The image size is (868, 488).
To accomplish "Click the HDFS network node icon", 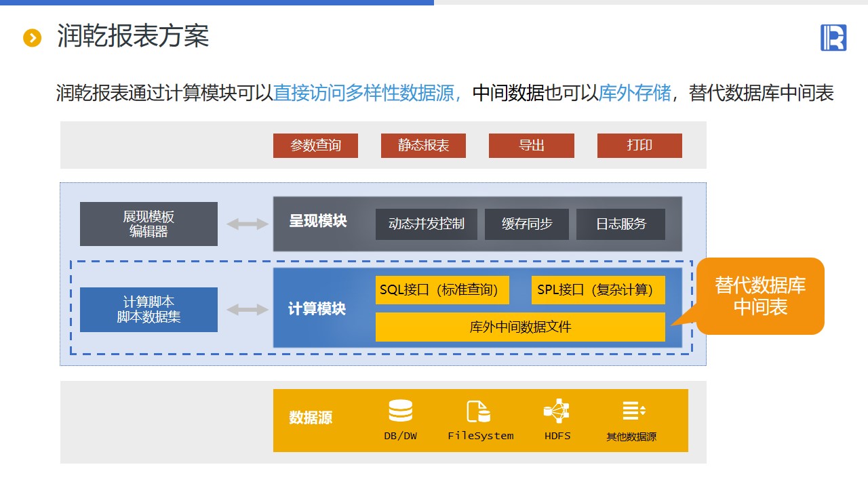I will [557, 411].
